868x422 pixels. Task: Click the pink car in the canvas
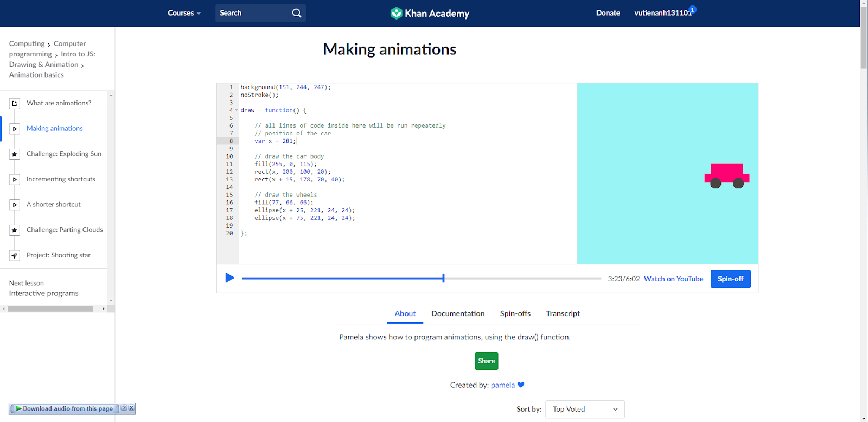(727, 176)
